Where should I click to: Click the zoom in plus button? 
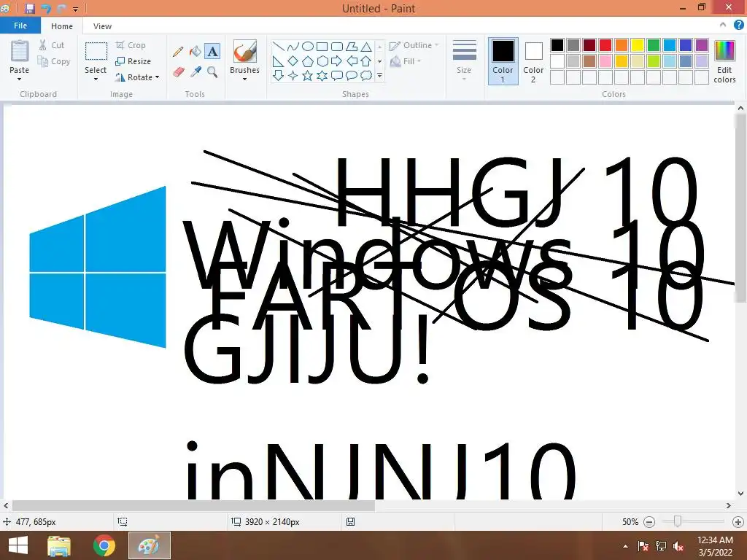[x=738, y=522]
